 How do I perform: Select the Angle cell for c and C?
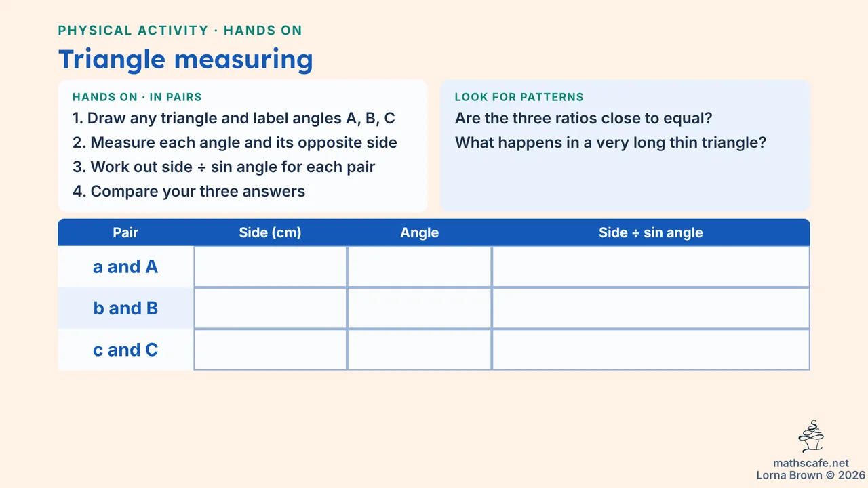point(420,350)
